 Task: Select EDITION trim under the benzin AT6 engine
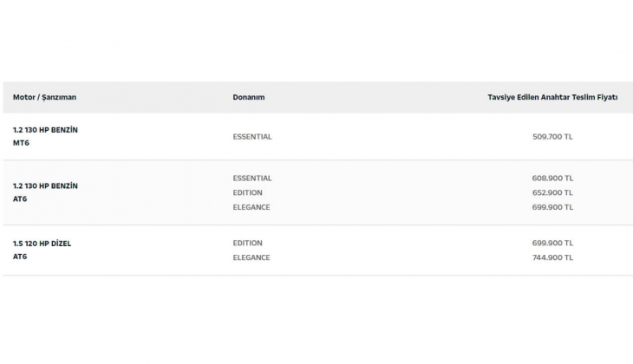pos(248,192)
